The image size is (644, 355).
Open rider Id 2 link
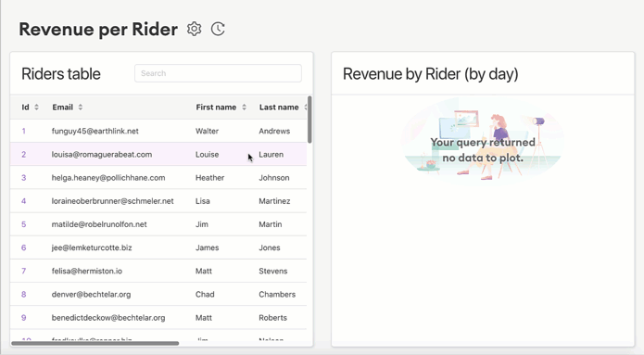tap(24, 155)
